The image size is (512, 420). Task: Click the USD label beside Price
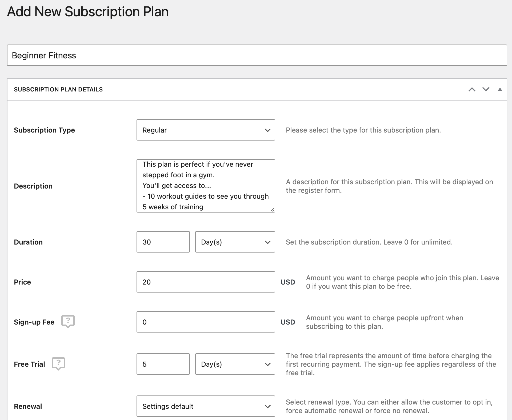[x=288, y=282]
